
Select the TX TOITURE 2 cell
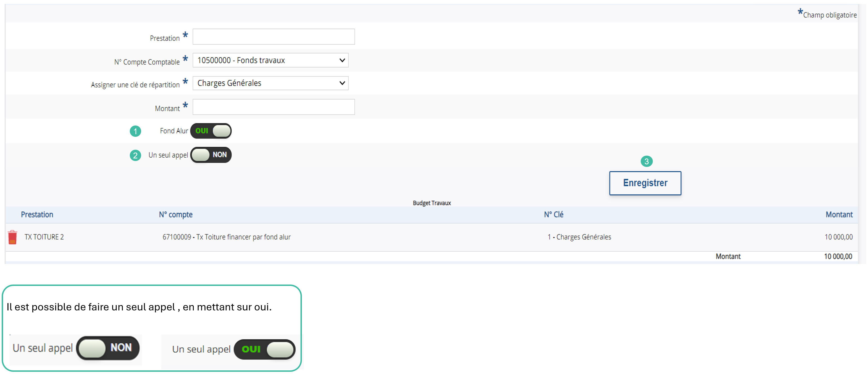point(44,237)
